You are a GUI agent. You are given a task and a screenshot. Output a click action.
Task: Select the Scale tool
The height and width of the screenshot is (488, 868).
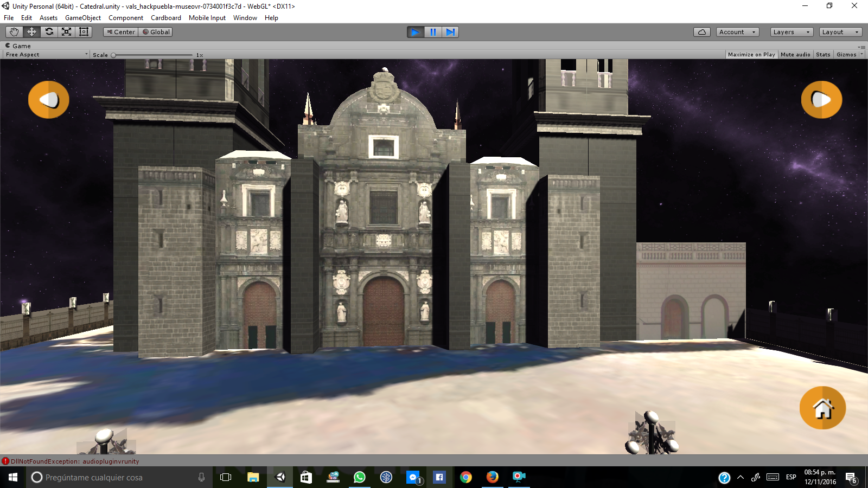66,32
